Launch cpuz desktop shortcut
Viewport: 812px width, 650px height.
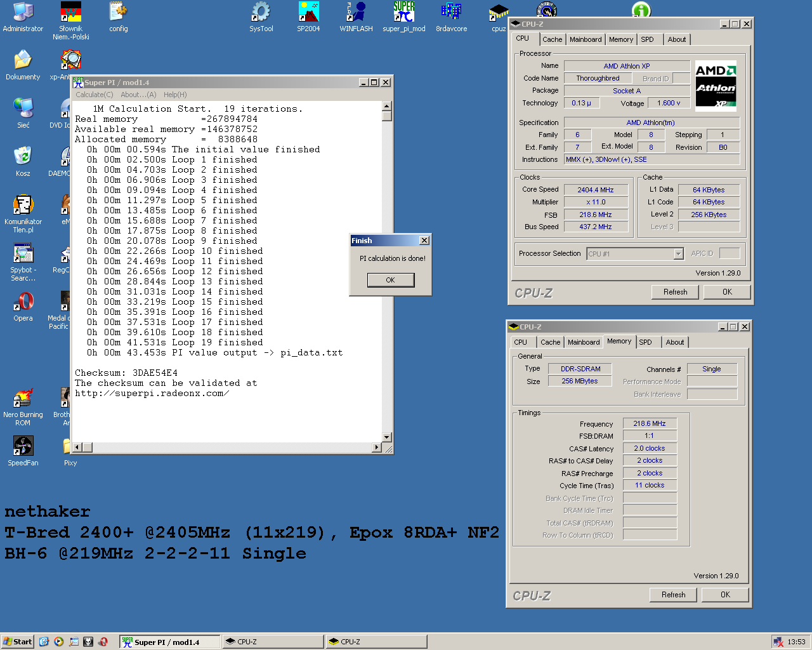499,17
